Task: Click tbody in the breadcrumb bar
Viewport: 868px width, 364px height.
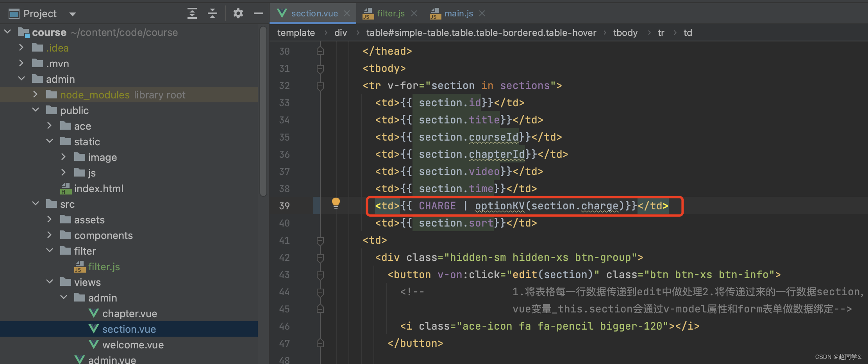Action: [x=625, y=33]
